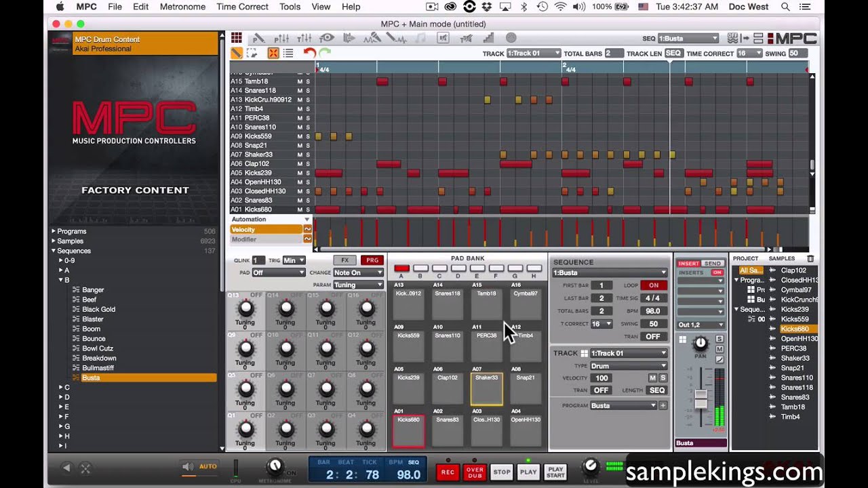Open the sample edit icon
The width and height of the screenshot is (868, 488).
[x=395, y=38]
